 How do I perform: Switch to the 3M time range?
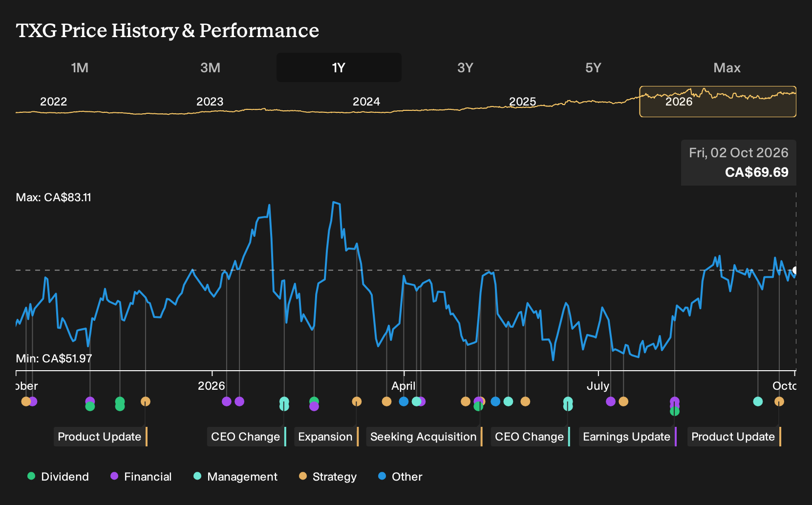(210, 67)
